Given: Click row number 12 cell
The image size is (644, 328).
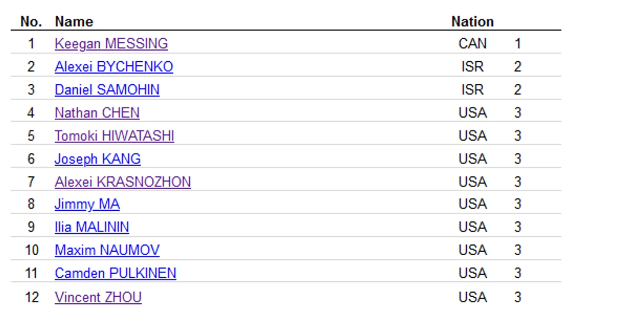Looking at the screenshot, I should (31, 297).
